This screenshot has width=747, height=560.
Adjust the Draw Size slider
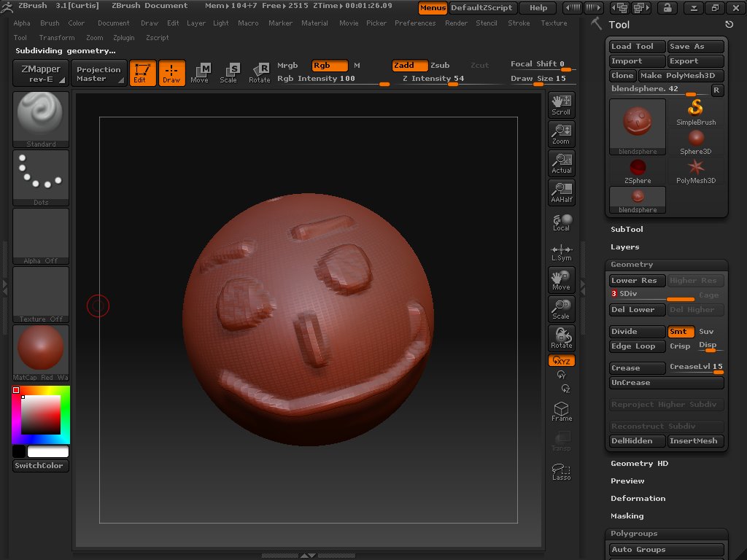[x=542, y=79]
